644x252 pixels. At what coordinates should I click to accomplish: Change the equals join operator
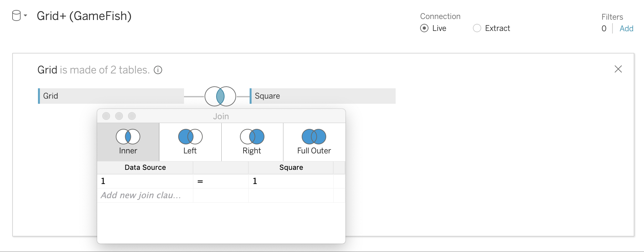200,181
